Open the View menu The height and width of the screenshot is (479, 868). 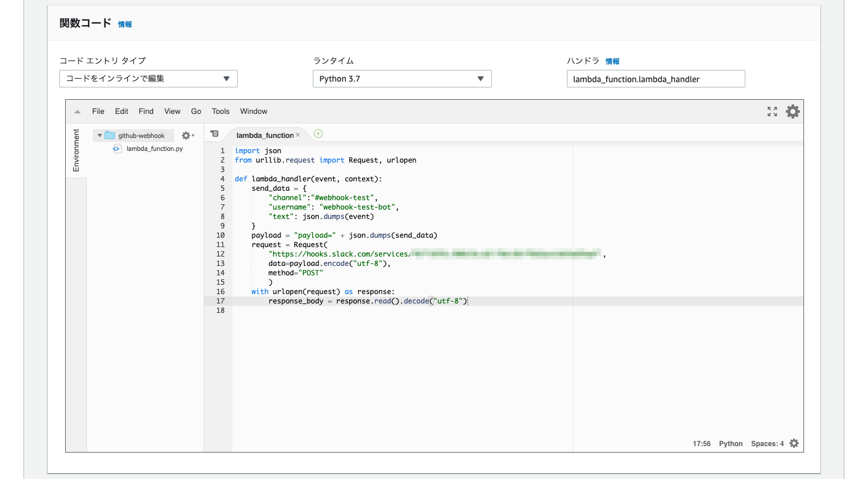(172, 111)
